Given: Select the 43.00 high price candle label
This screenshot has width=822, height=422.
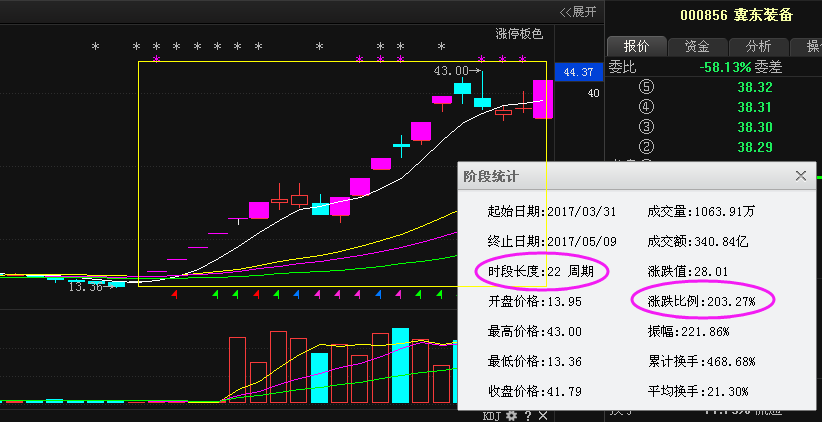Looking at the screenshot, I should (450, 71).
